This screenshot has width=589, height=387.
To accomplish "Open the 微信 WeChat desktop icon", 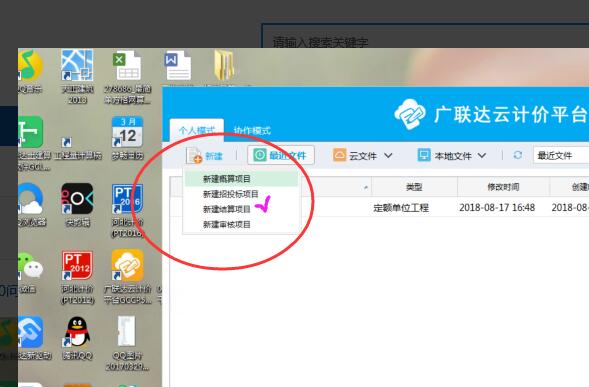I will point(30,272).
